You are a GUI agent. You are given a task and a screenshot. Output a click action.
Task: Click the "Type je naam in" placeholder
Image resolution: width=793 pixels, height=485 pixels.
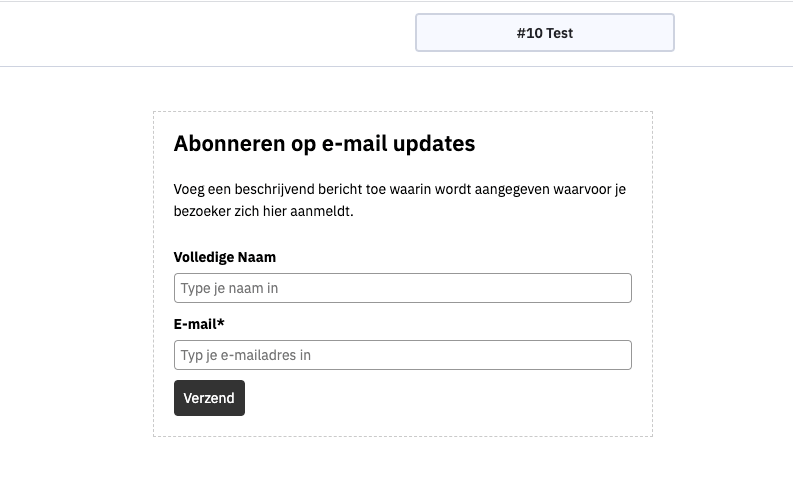click(x=229, y=288)
